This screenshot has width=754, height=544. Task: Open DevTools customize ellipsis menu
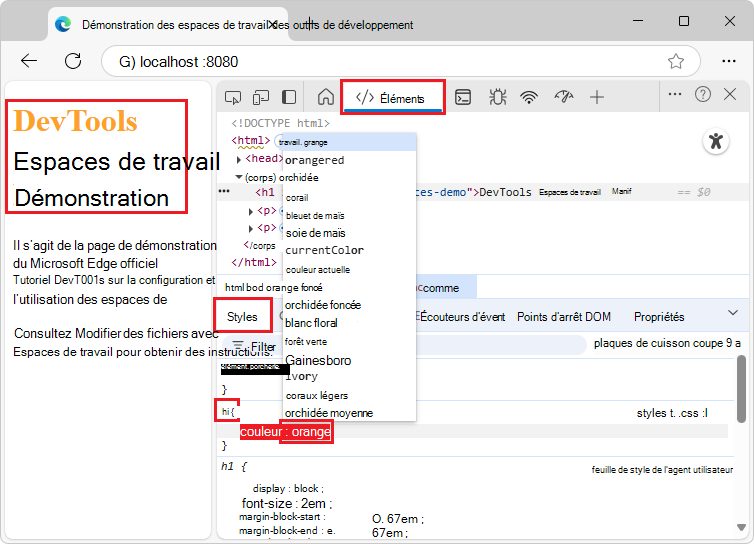point(675,94)
